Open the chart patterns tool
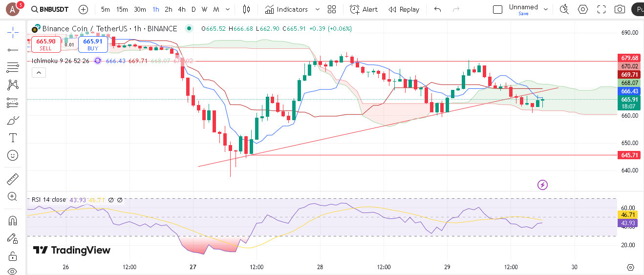This screenshot has width=644, height=275. point(13,85)
